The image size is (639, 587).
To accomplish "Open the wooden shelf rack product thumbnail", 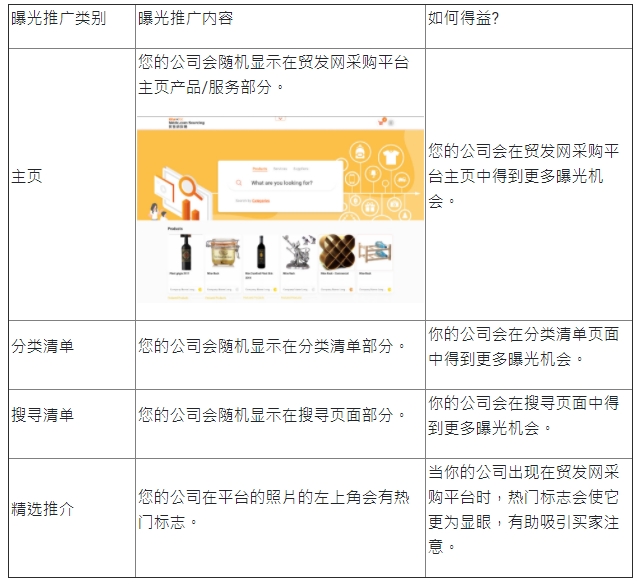I will [x=375, y=252].
